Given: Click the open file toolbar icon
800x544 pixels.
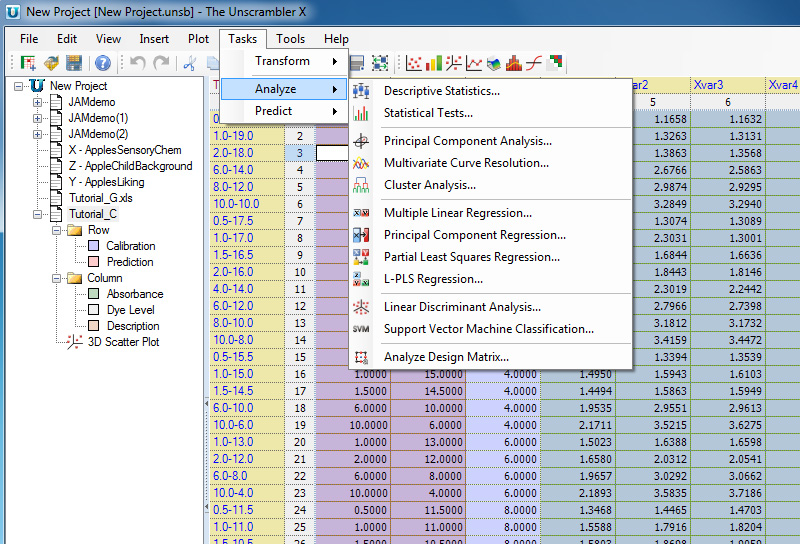Looking at the screenshot, I should (x=51, y=63).
